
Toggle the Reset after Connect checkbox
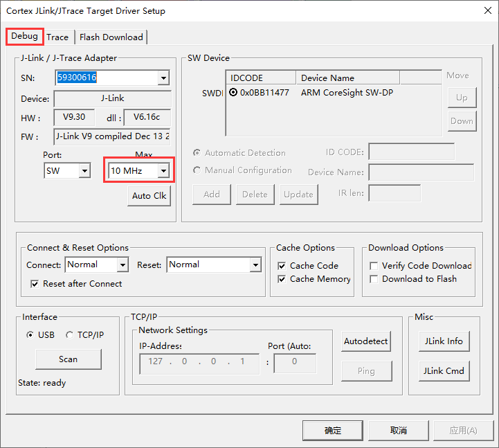coord(35,284)
